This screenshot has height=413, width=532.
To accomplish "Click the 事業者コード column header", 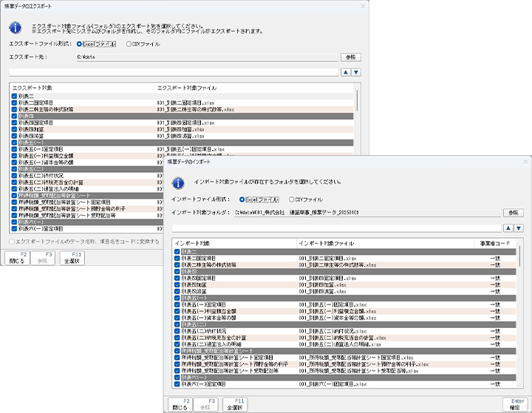I will click(497, 243).
